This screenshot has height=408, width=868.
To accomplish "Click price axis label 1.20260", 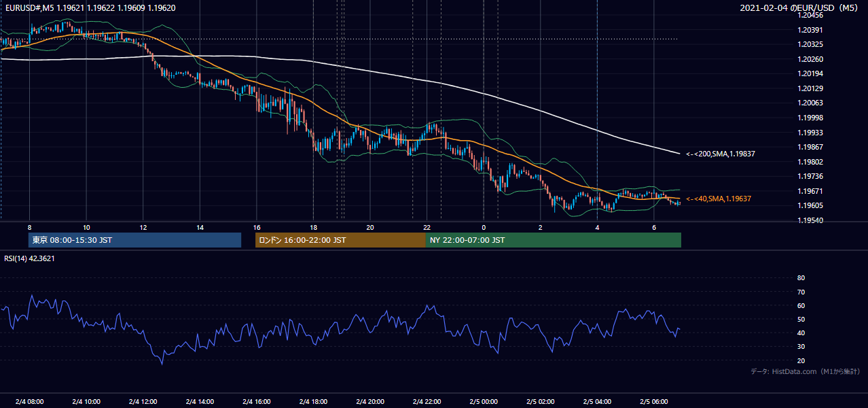I will 810,59.
